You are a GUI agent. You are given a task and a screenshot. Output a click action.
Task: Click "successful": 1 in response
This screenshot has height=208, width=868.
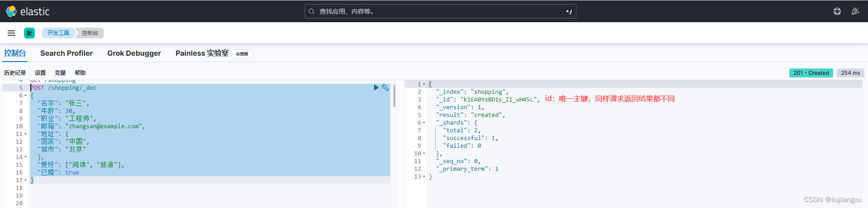click(470, 138)
